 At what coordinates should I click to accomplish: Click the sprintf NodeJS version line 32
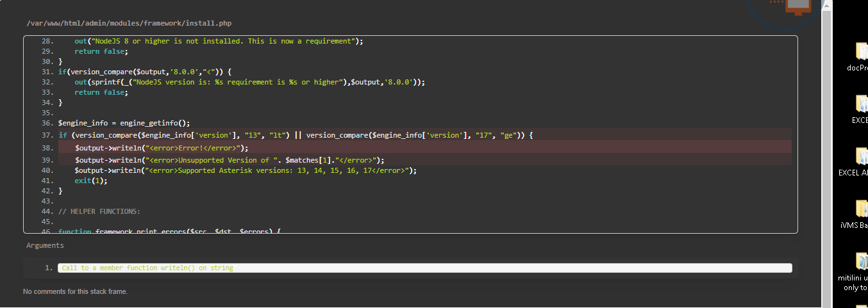(249, 82)
